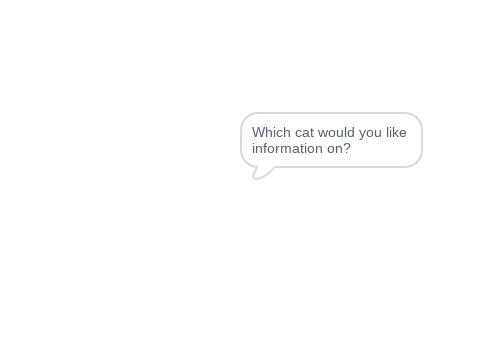Viewport: 480px width, 360px height.
Task: Click the word "information" in the bubble
Action: (x=287, y=148)
